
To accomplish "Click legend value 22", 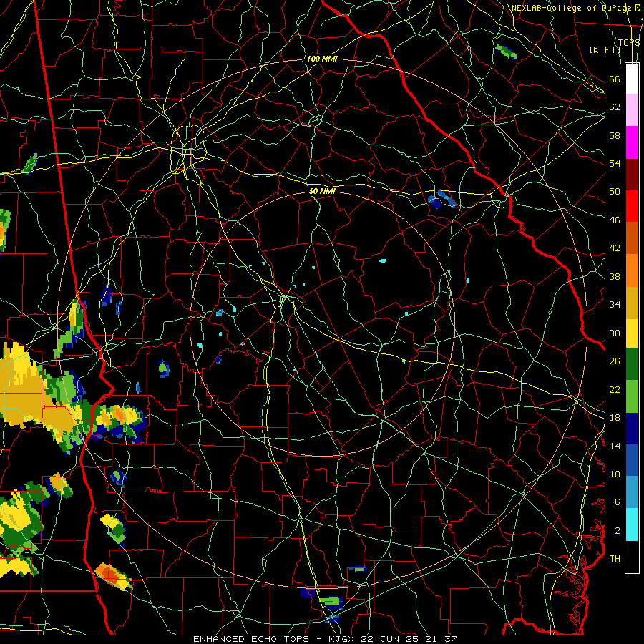I will coord(615,389).
